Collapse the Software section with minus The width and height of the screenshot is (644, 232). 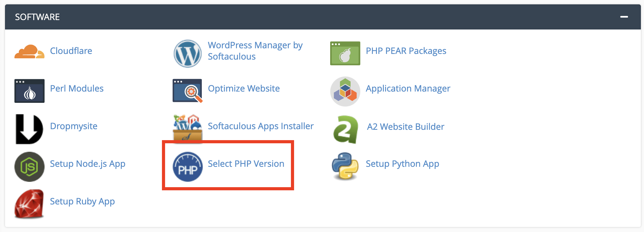(624, 17)
